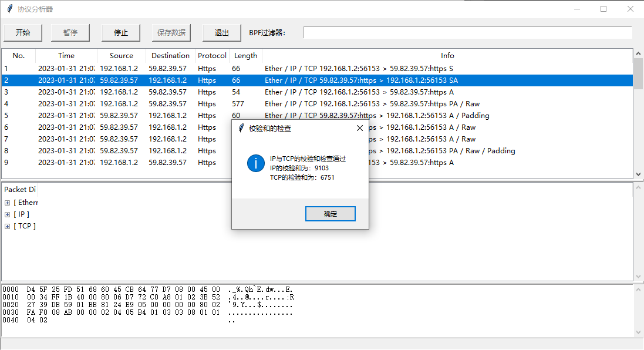This screenshot has width=644, height=350.
Task: Click the Info column header
Action: pos(447,56)
